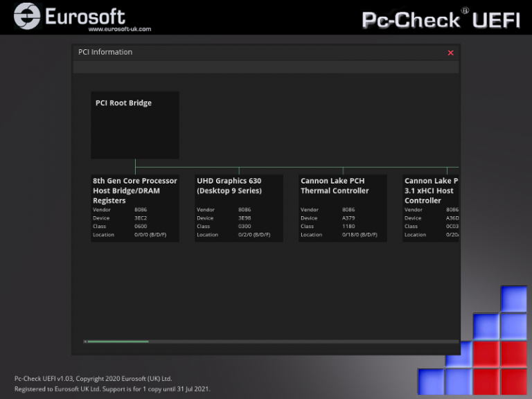Select the UHD Graphics 630 device card
The width and height of the screenshot is (532, 399).
pos(239,208)
